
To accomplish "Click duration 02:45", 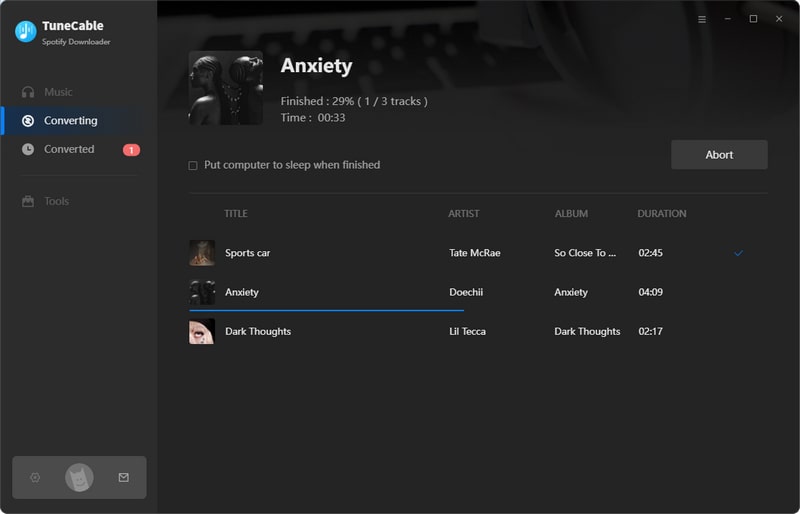I will pyautogui.click(x=651, y=253).
